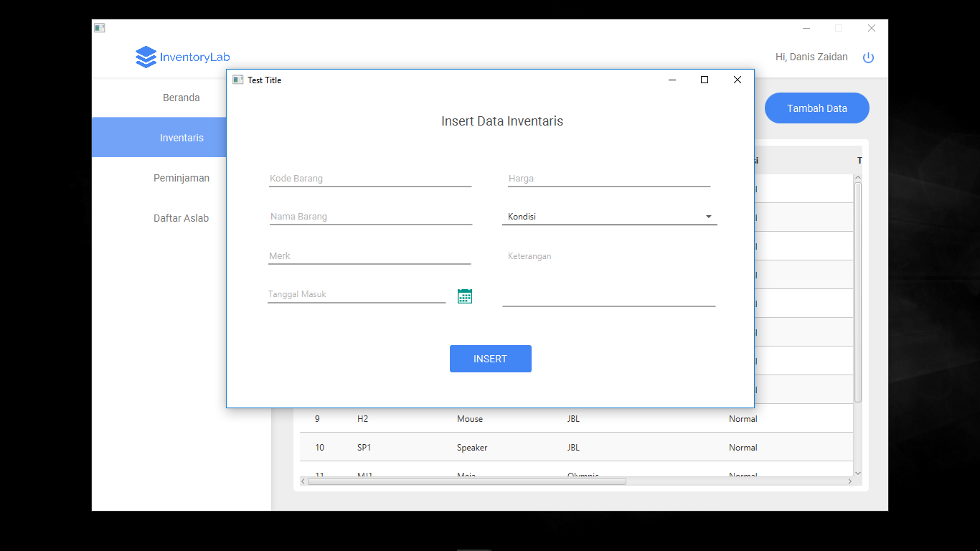Click the Tambah Data button

(x=816, y=108)
